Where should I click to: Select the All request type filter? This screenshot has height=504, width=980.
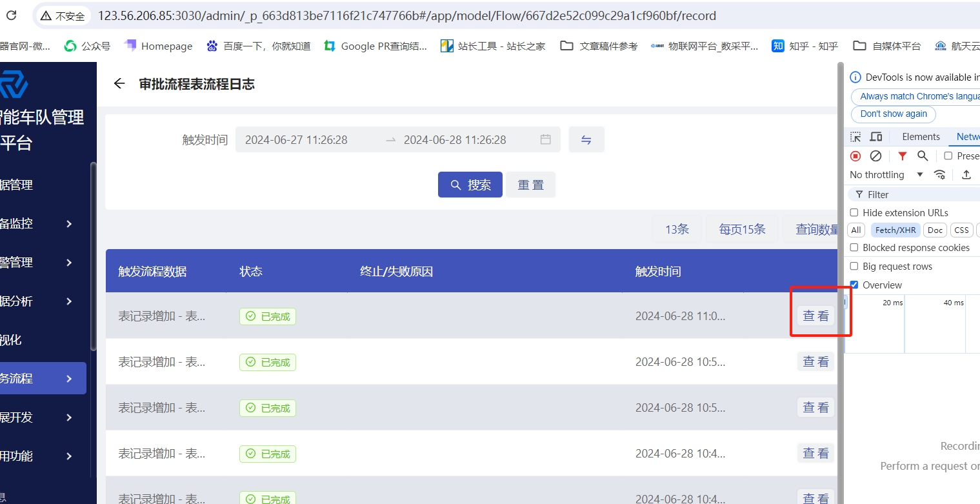click(x=856, y=230)
